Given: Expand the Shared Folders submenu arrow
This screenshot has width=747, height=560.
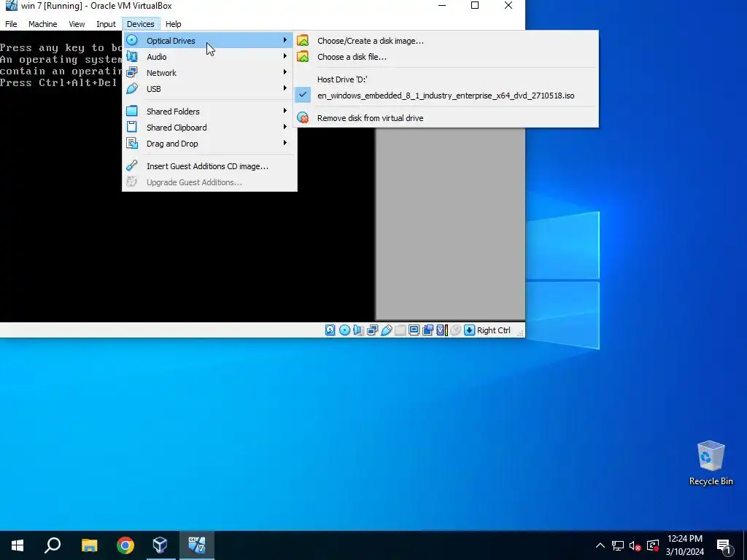Looking at the screenshot, I should point(285,111).
